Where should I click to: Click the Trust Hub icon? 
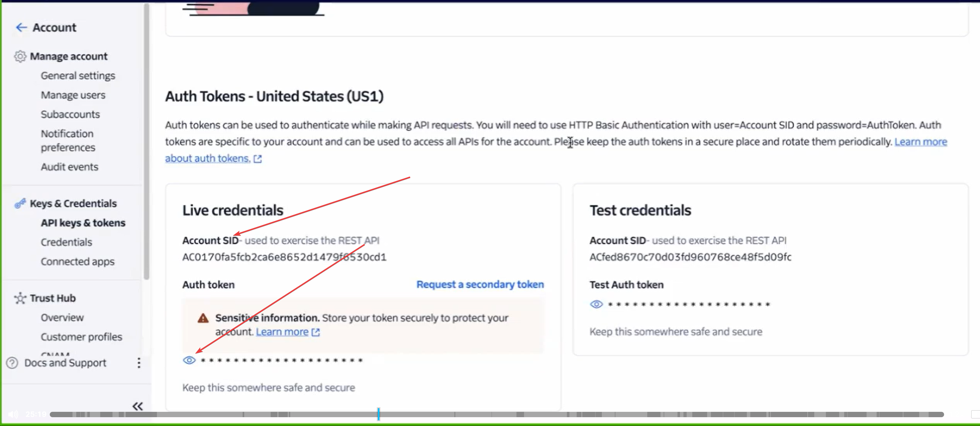[20, 298]
